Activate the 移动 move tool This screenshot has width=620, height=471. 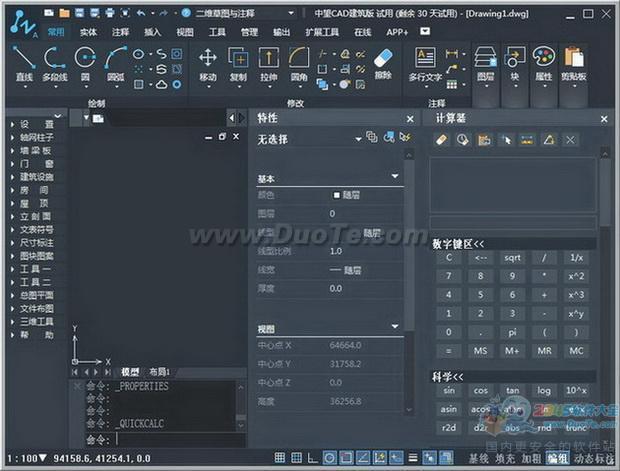click(208, 64)
